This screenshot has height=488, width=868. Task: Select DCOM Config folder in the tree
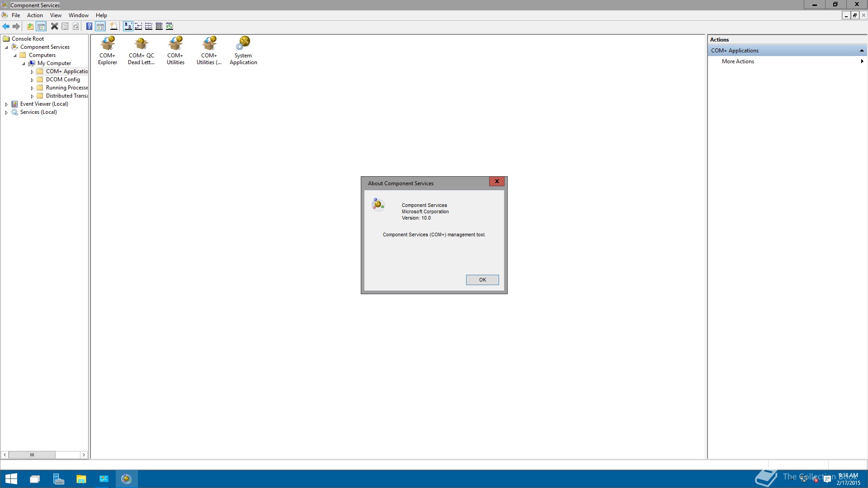point(63,80)
